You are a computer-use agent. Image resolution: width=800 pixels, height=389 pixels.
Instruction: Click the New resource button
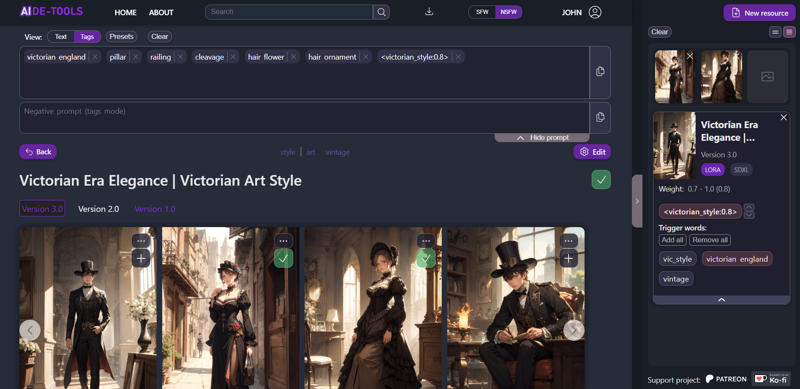pyautogui.click(x=759, y=13)
